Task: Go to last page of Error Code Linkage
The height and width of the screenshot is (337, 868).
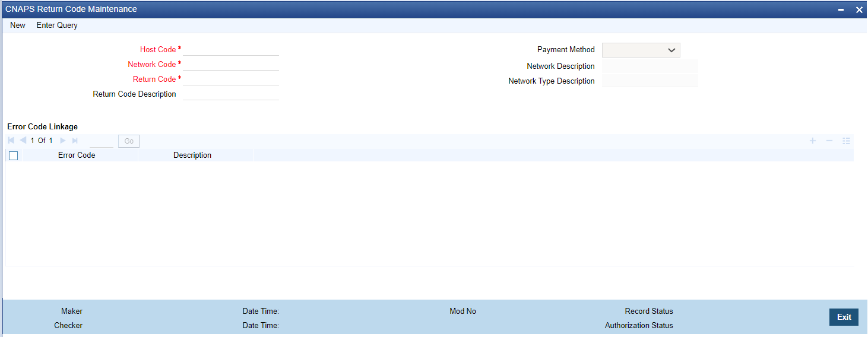Action: 75,141
